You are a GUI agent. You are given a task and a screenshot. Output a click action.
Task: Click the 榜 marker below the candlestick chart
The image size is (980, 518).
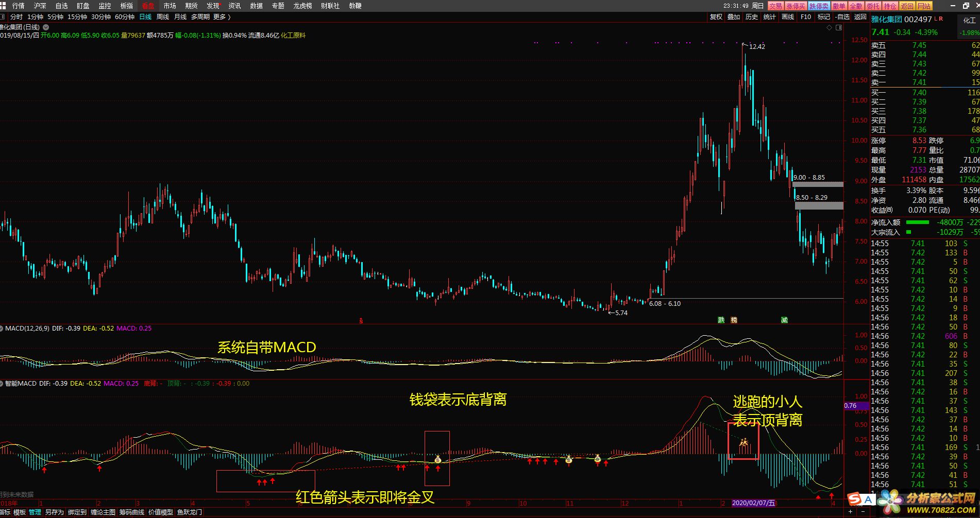click(734, 320)
